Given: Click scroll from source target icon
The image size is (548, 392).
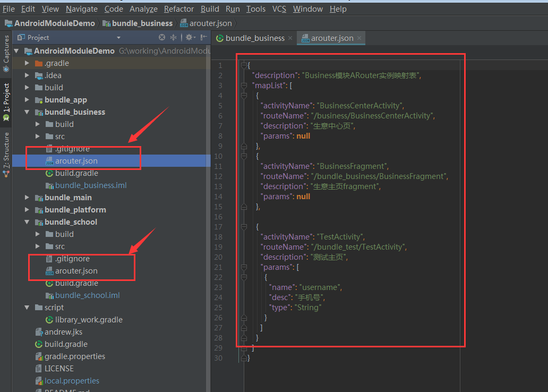Looking at the screenshot, I should point(161,37).
